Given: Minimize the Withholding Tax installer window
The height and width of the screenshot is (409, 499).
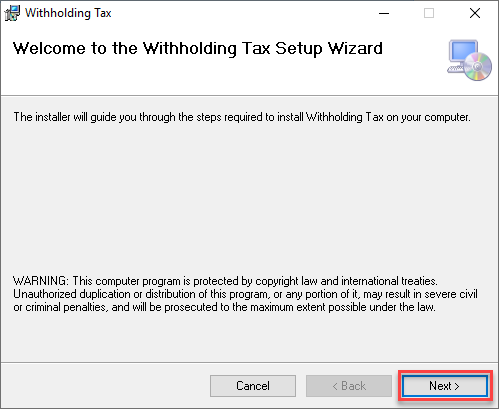Looking at the screenshot, I should pyautogui.click(x=384, y=13).
